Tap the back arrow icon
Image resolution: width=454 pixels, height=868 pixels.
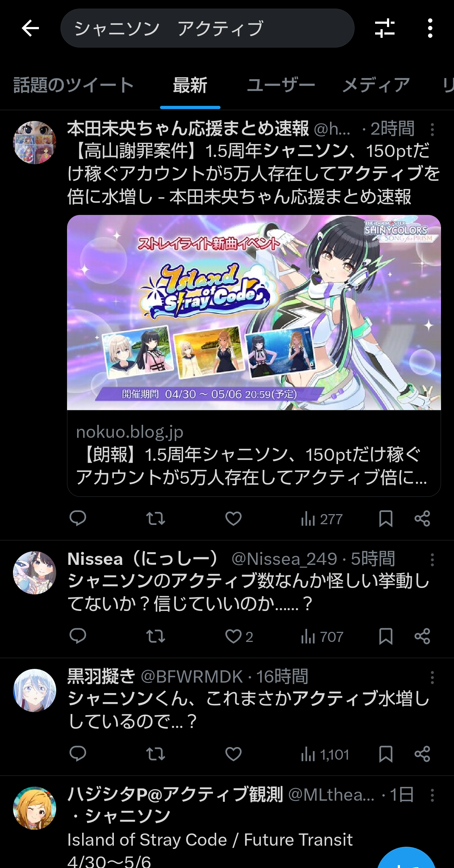coord(30,28)
